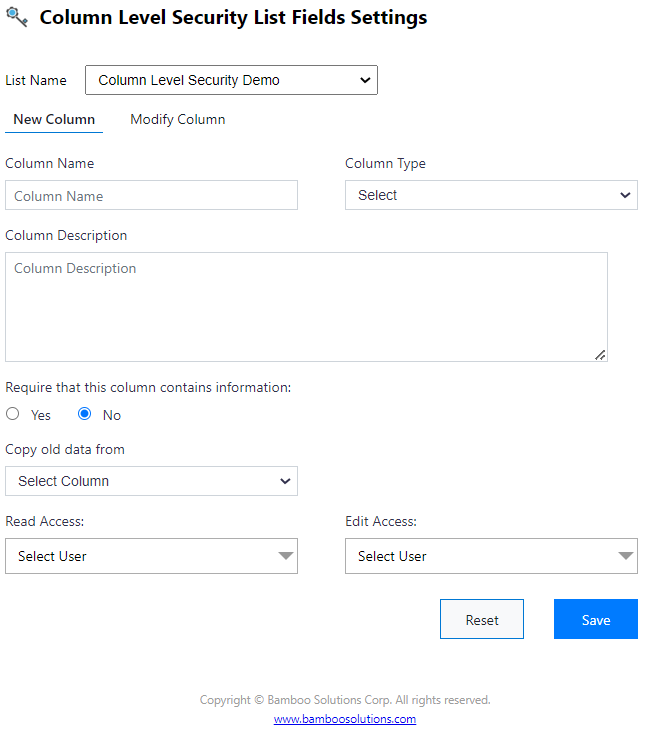This screenshot has width=646, height=730.
Task: Click the Yes label next to radio button
Action: [41, 415]
